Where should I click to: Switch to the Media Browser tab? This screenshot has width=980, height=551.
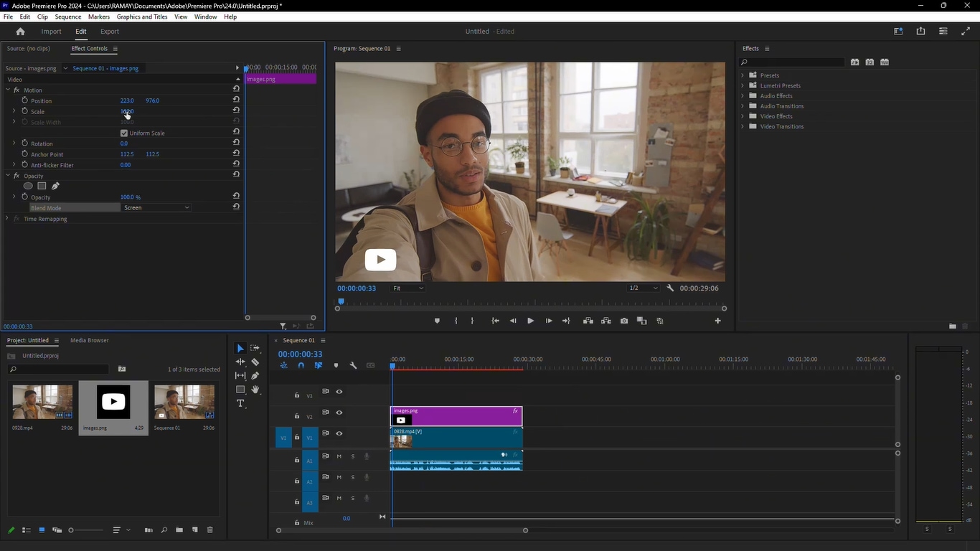point(89,340)
